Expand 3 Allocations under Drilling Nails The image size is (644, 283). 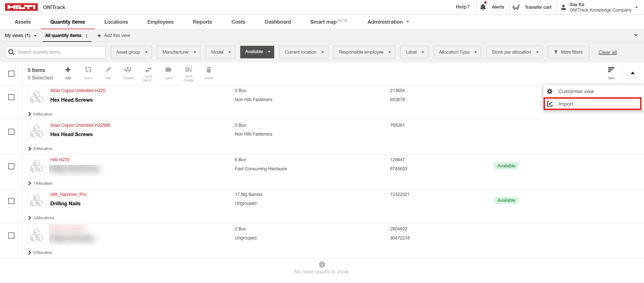[30, 218]
